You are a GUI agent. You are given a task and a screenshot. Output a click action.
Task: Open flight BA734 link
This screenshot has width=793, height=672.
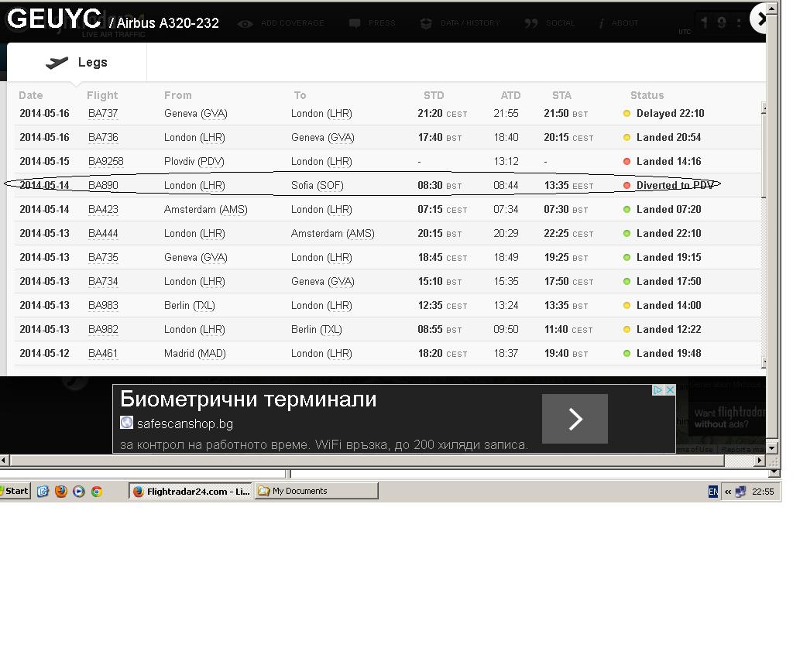103,281
